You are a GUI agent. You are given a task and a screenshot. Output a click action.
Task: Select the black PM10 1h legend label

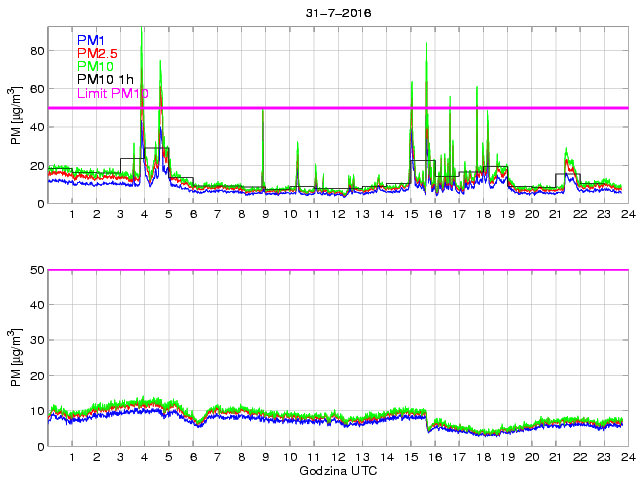point(105,79)
